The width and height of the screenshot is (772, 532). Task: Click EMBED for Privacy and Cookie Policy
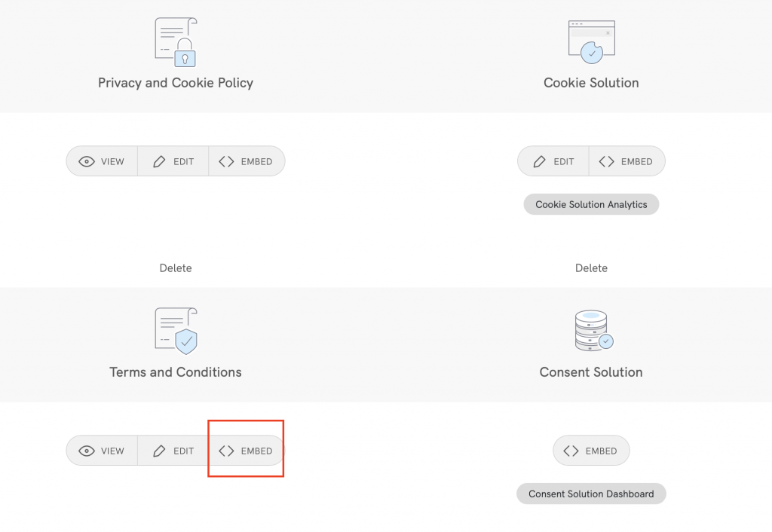coord(247,161)
